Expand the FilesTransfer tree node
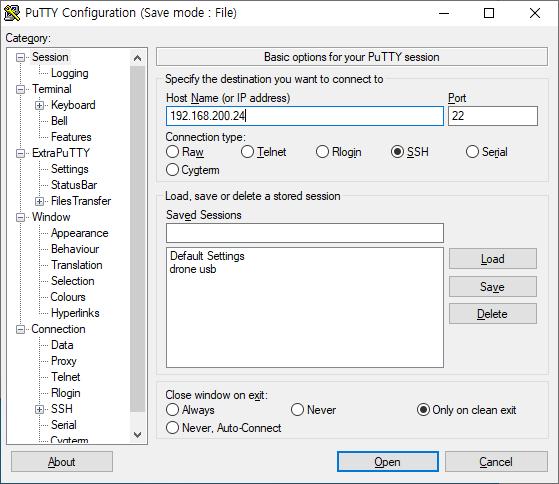The image size is (559, 484). 40,201
